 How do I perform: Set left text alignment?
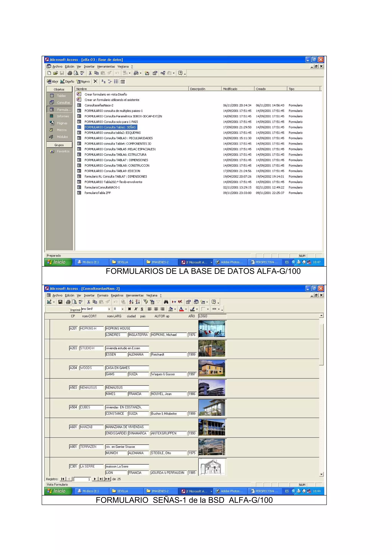(150, 309)
